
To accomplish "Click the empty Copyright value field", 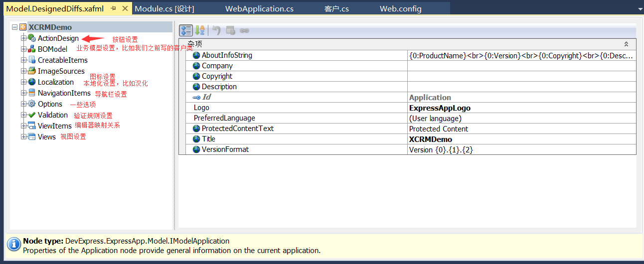I will [521, 76].
